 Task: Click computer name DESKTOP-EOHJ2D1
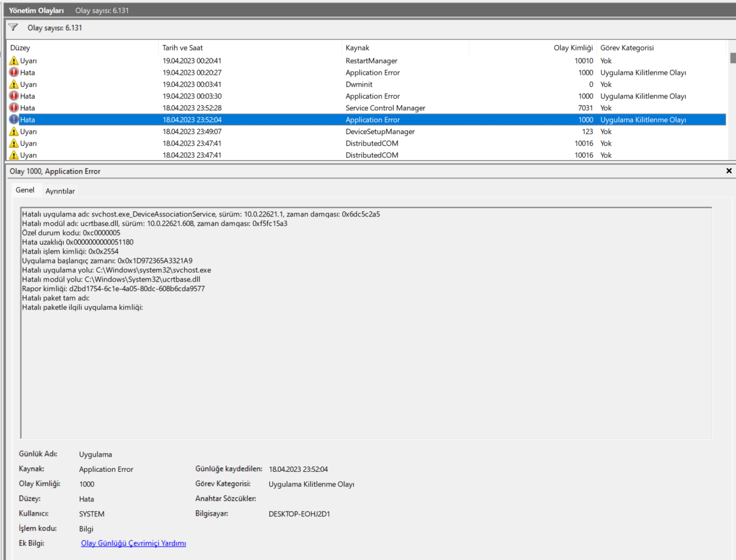[299, 514]
